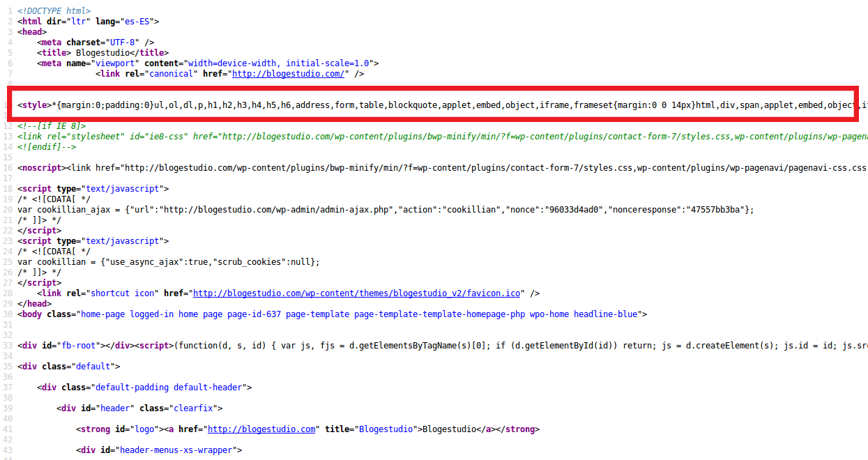Select the div id value "header"

pyautogui.click(x=116, y=408)
